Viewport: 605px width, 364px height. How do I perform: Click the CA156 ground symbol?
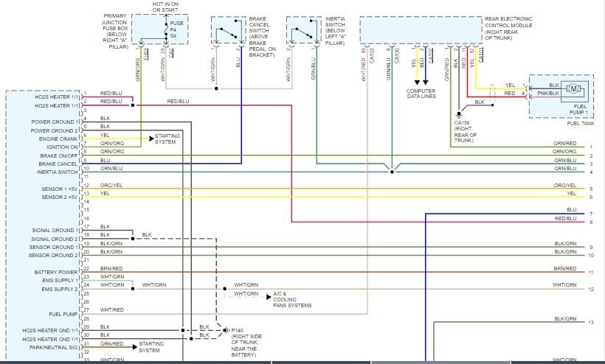459,114
